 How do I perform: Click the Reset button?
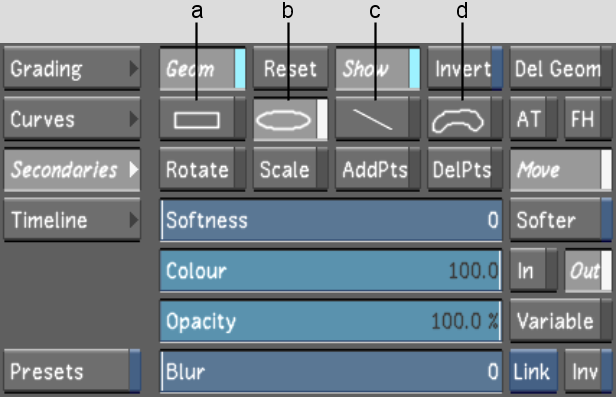pos(290,69)
